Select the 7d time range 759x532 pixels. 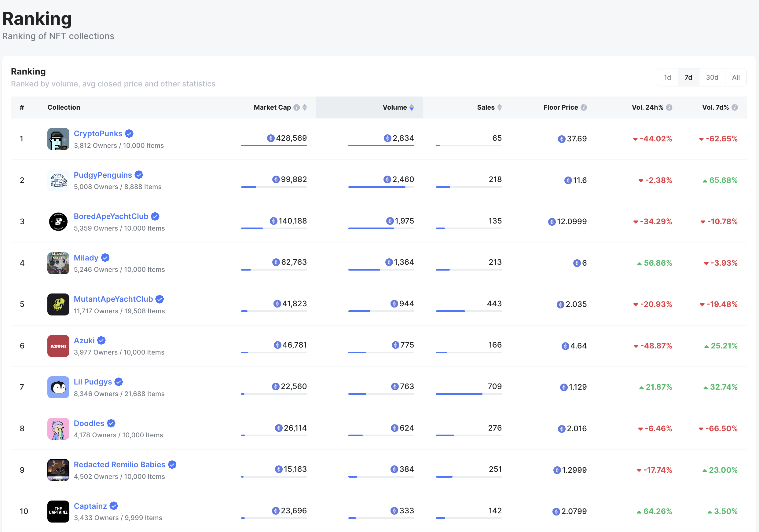pyautogui.click(x=688, y=77)
